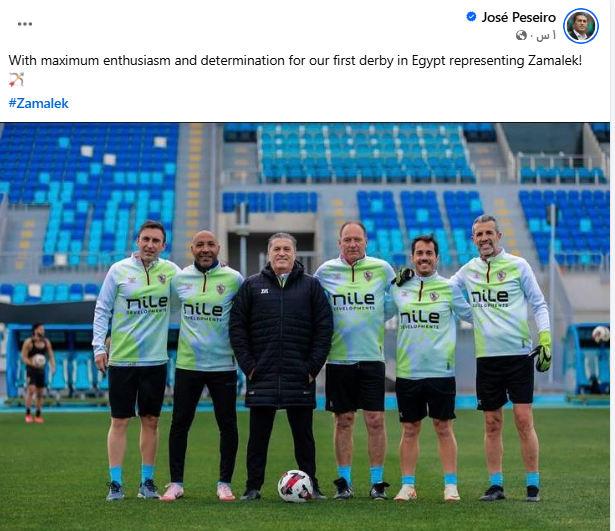Open the post timestamp link
Viewport: 615px width, 531px height.
tap(547, 36)
